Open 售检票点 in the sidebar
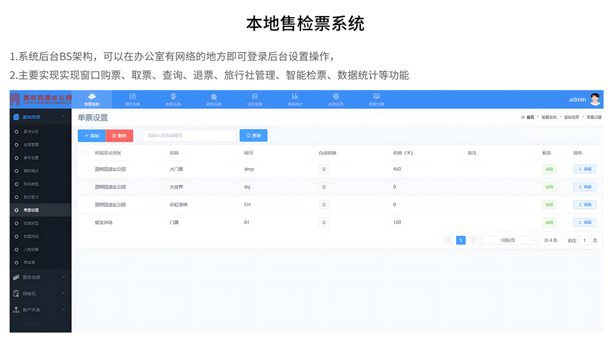Screen dimensions: 613x364 pyautogui.click(x=31, y=197)
